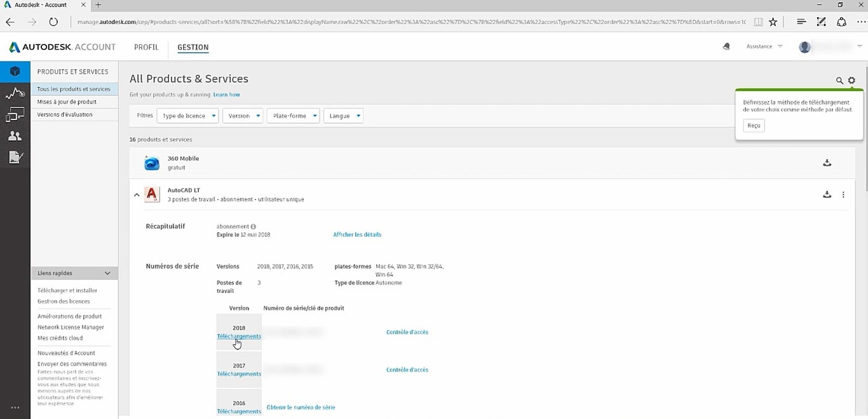The height and width of the screenshot is (419, 868).
Task: Click Contrôle d'accès for version 2018
Action: (407, 332)
